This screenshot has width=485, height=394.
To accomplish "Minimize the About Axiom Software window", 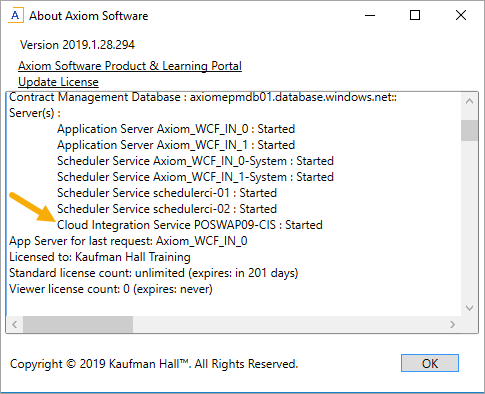I will [370, 15].
